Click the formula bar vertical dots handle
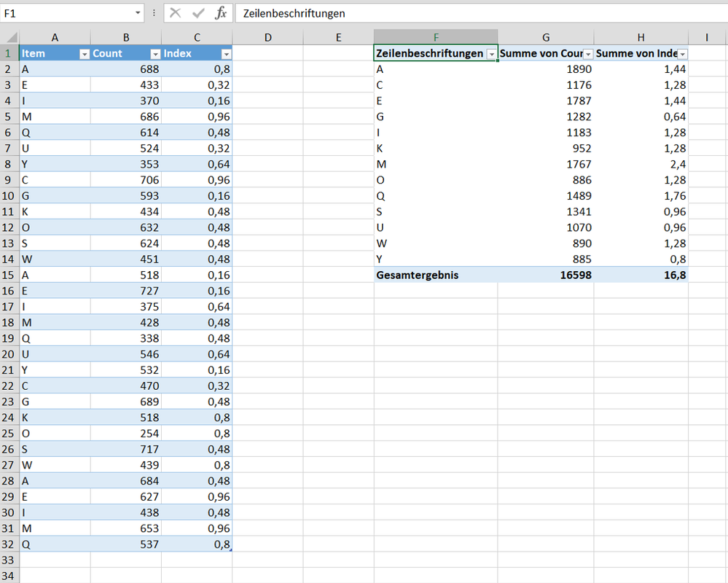The image size is (728, 583). pyautogui.click(x=154, y=13)
